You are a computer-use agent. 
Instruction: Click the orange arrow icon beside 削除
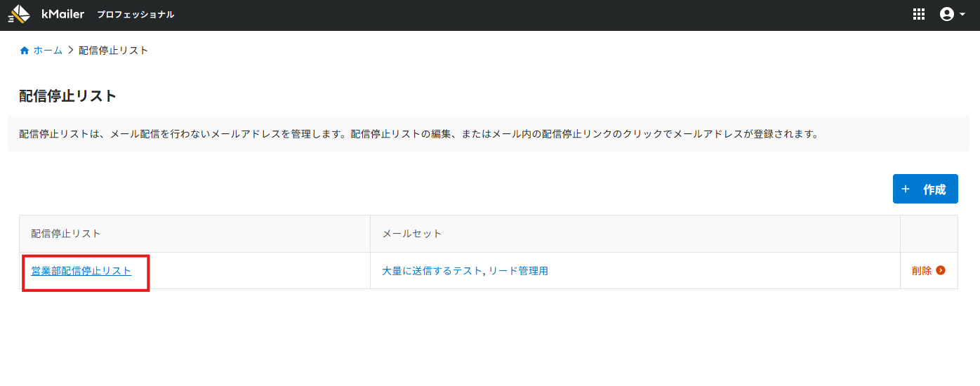coord(941,271)
